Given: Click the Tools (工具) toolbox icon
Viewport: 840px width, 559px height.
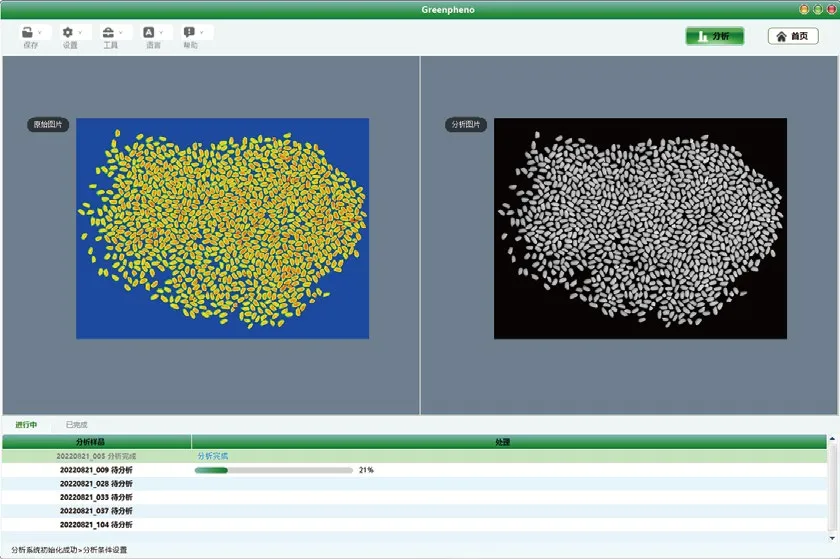Looking at the screenshot, I should tap(108, 33).
